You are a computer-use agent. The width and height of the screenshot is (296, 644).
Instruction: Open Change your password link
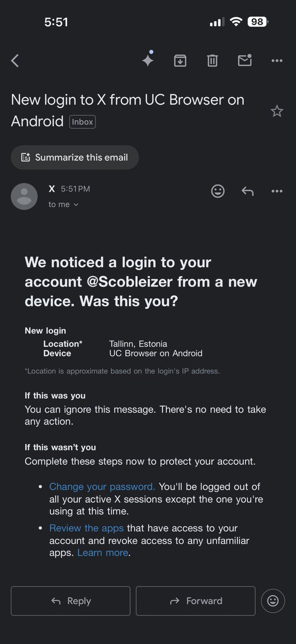102,487
